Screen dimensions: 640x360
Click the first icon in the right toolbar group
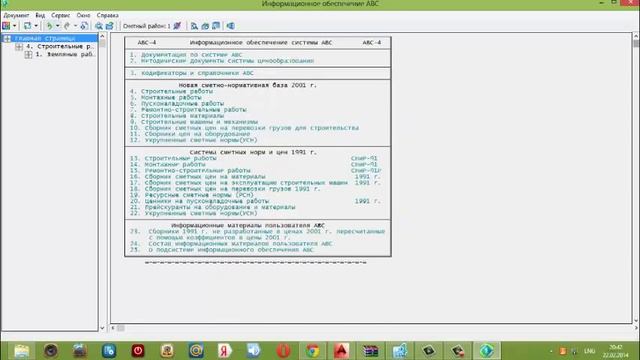(194, 26)
